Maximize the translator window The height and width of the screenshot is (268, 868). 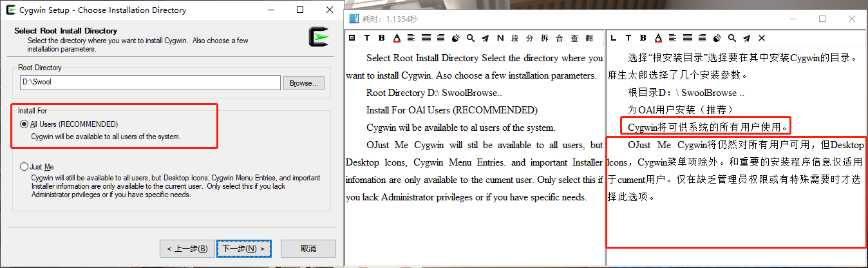point(822,19)
